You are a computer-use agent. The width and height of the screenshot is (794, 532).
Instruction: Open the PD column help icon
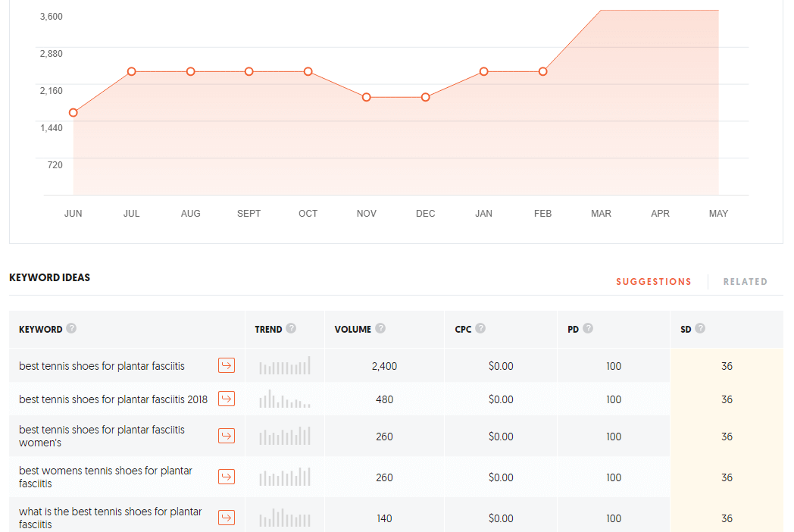click(589, 328)
